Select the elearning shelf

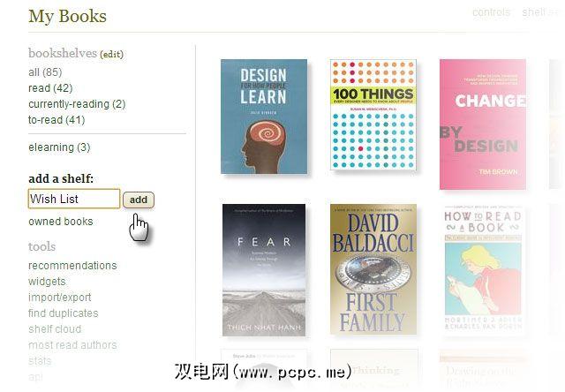point(59,147)
